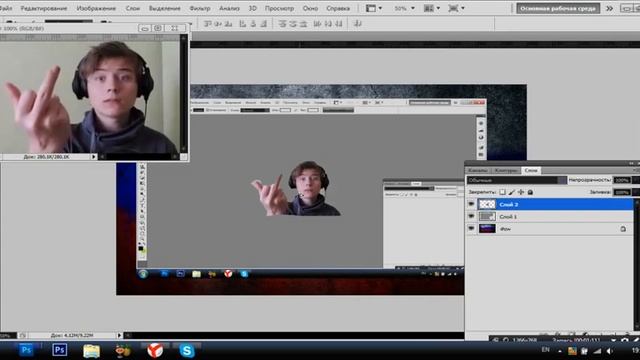Click the Непрозрачность value field
Image resolution: width=640 pixels, height=360 pixels.
[x=622, y=180]
